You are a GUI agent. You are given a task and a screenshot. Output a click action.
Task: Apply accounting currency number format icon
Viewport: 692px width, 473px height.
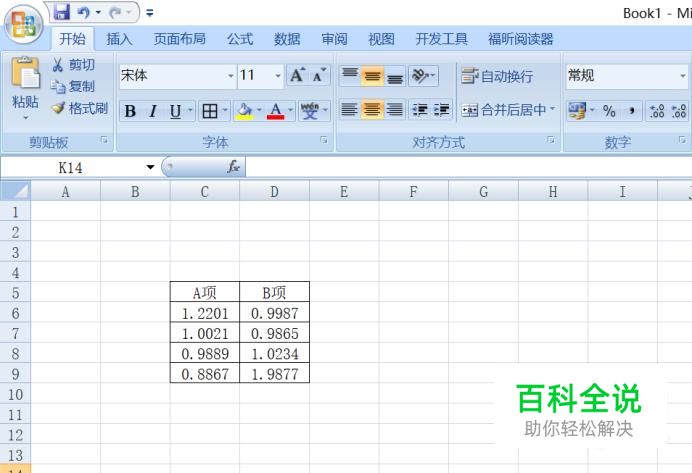[x=577, y=111]
